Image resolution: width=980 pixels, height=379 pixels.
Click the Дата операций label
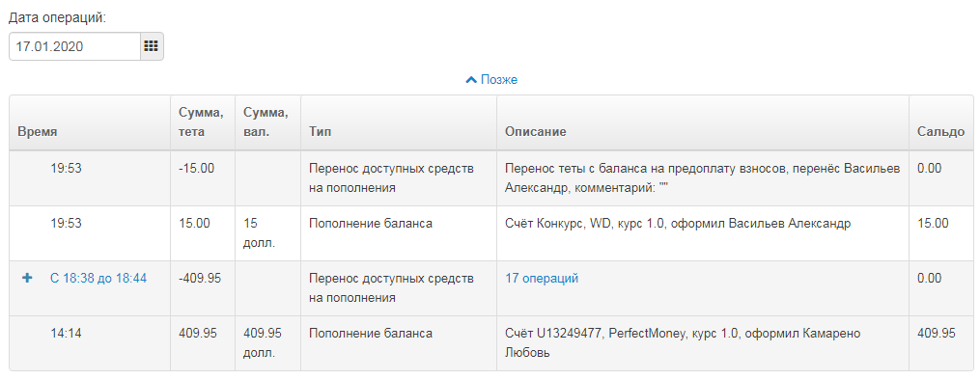click(58, 18)
